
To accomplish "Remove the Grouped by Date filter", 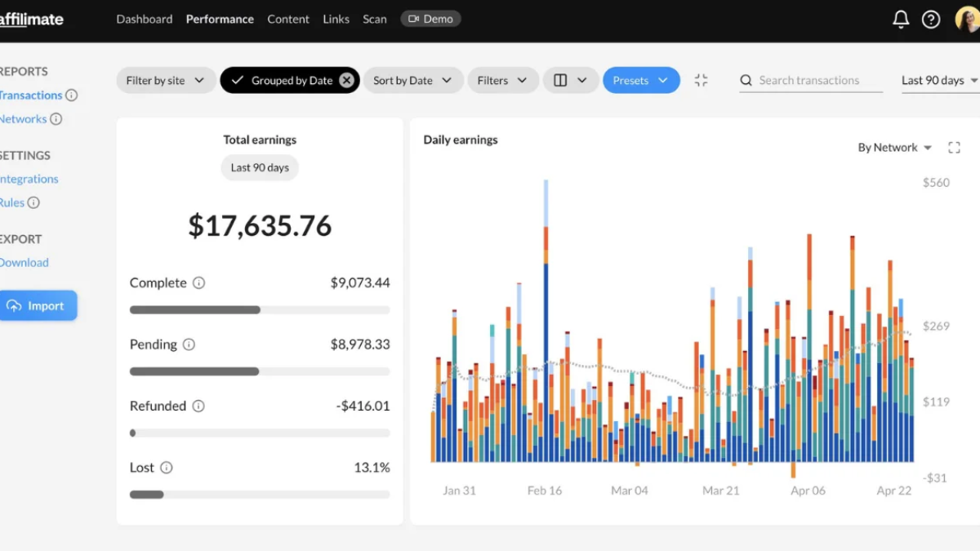I will tap(347, 80).
